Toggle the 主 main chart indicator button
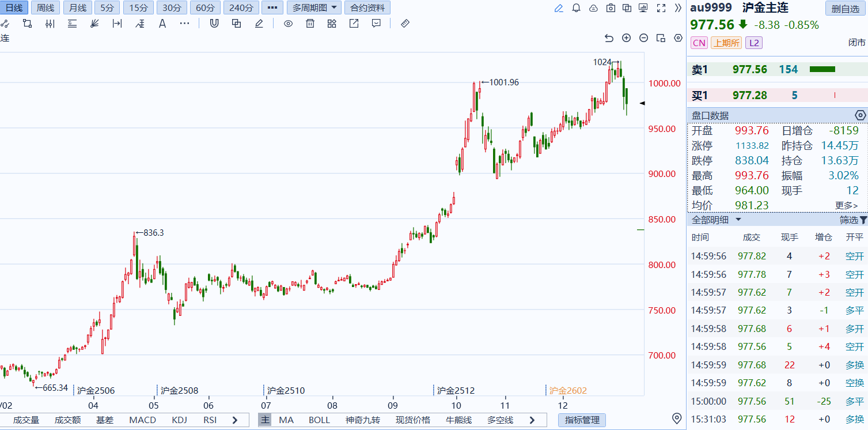The height and width of the screenshot is (430, 868). point(264,420)
